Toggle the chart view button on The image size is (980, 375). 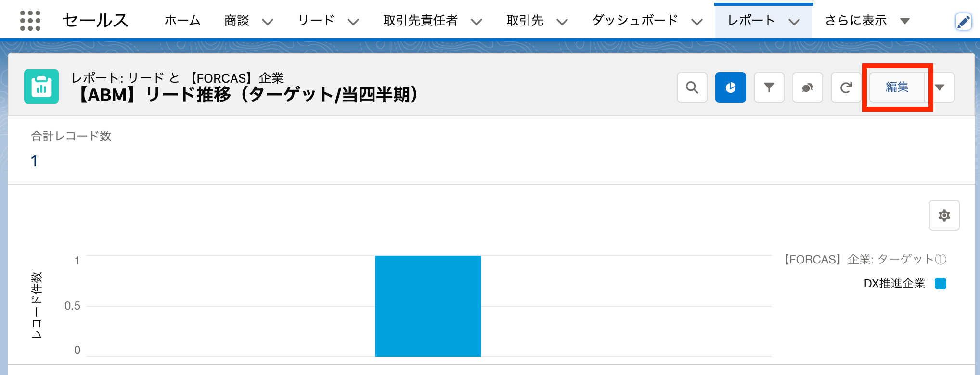[730, 87]
